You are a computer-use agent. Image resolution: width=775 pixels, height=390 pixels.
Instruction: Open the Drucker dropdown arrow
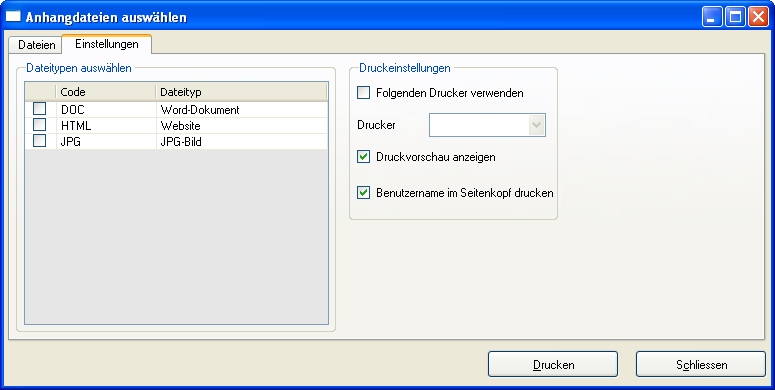tap(536, 125)
